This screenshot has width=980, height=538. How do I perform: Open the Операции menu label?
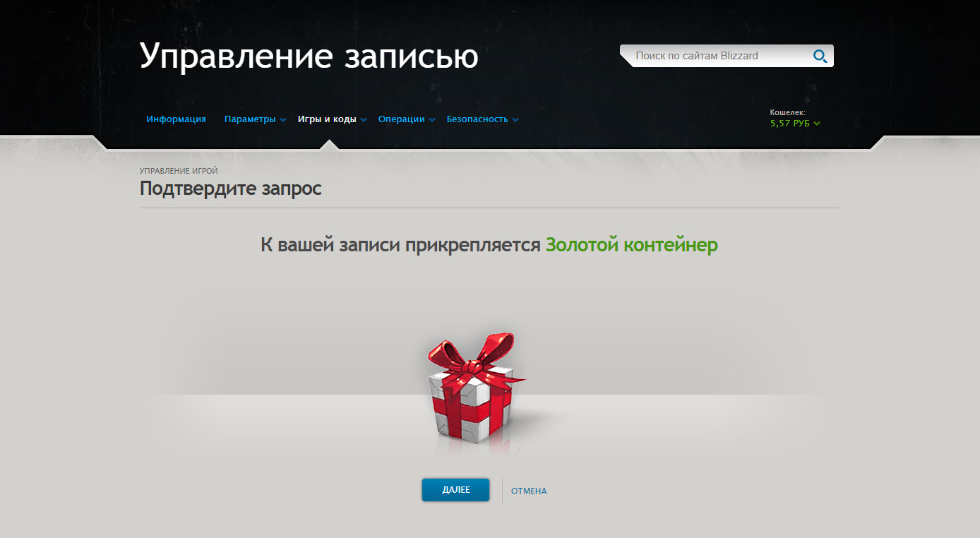pyautogui.click(x=402, y=119)
